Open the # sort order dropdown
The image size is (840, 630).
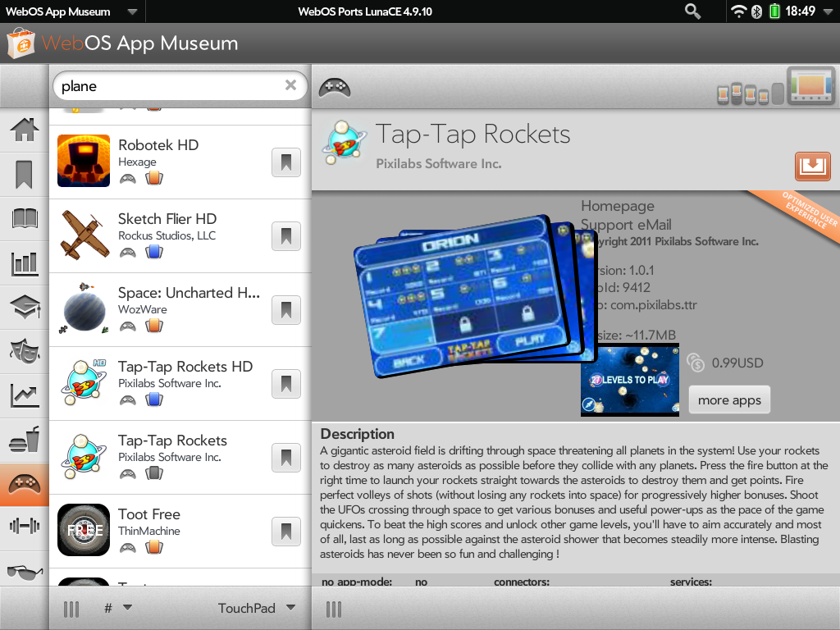click(118, 608)
